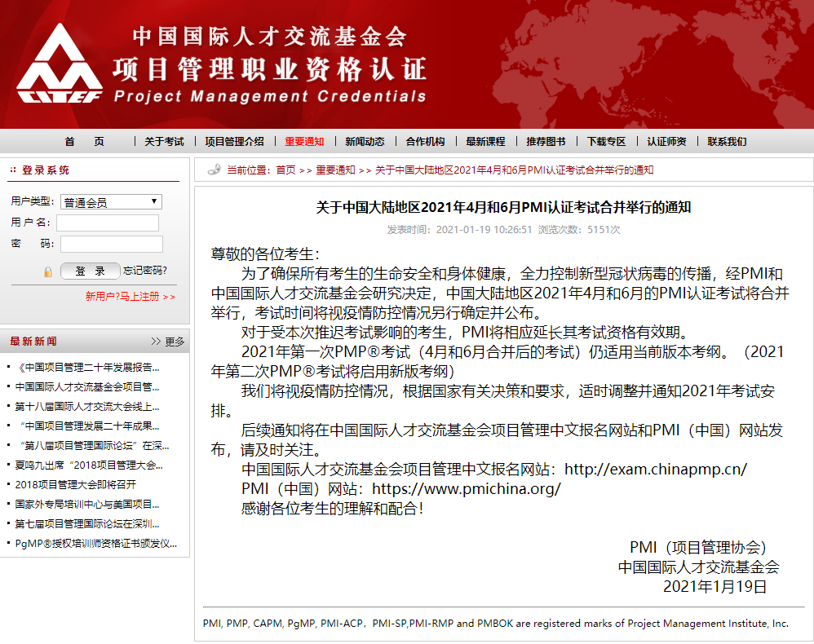
Task: Open 首页 in the navigation bar
Action: [84, 142]
